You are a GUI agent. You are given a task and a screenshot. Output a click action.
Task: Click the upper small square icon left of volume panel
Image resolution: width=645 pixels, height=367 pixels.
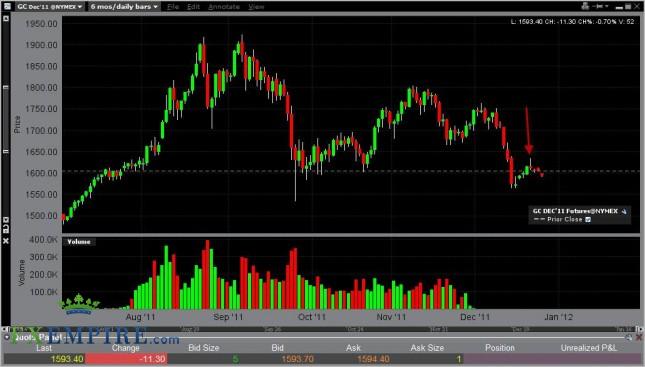pos(6,220)
